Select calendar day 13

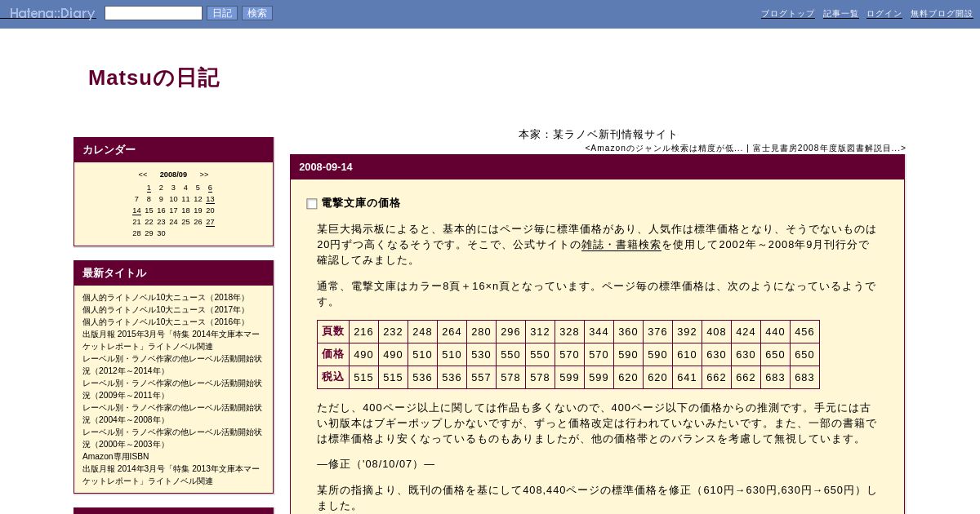click(210, 199)
